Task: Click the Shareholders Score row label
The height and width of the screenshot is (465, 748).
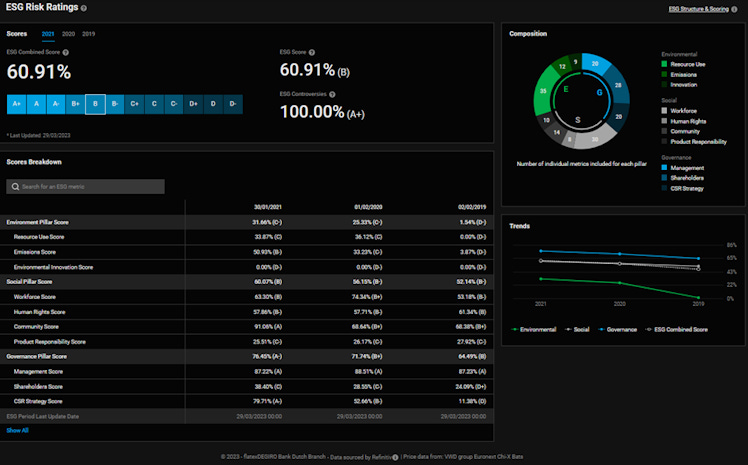Action: pos(39,387)
